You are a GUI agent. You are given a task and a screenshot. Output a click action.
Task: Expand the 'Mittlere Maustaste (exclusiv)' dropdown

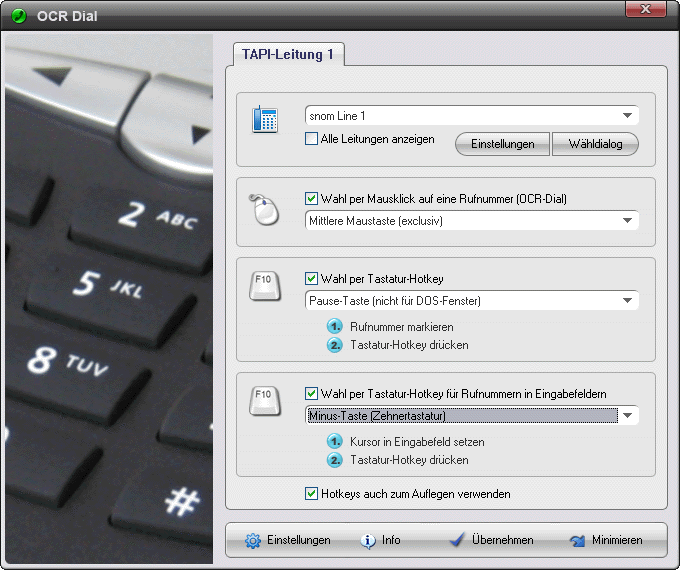click(x=627, y=220)
